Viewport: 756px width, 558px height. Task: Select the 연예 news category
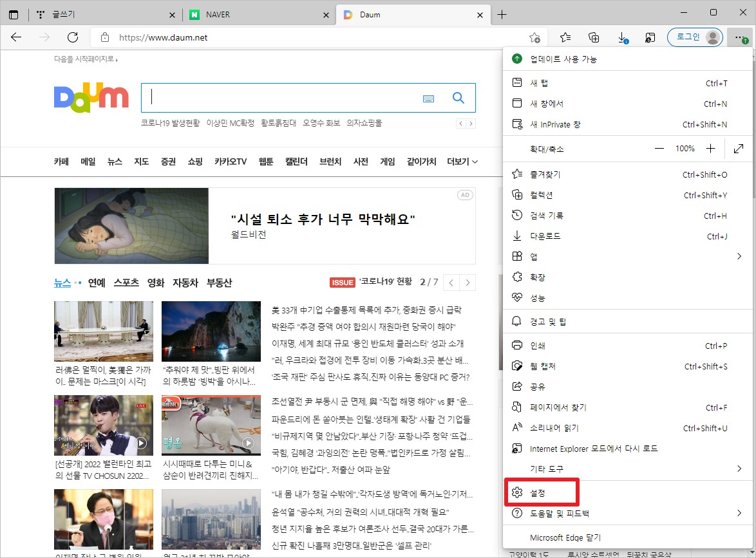(x=97, y=283)
